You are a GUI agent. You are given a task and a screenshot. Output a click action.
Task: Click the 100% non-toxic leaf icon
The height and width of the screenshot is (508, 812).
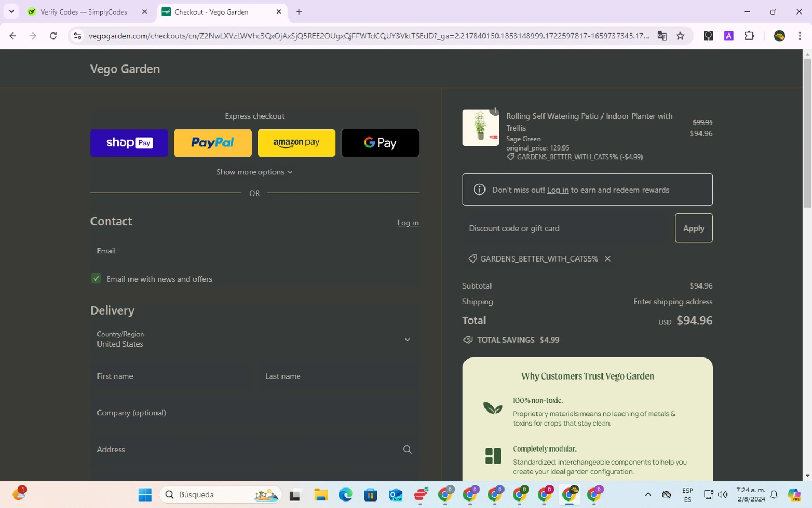(493, 408)
